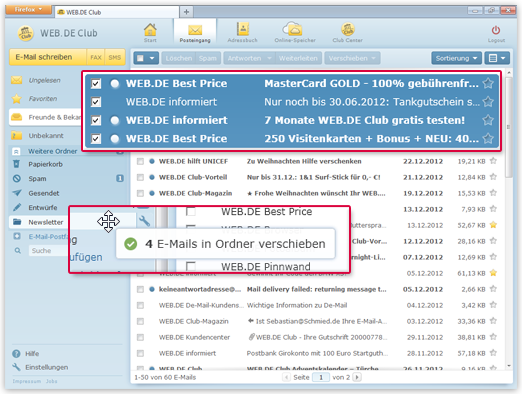Click the wrench icon beside Newsletter folder
Viewport: 522px width, 394px height.
pos(144,221)
